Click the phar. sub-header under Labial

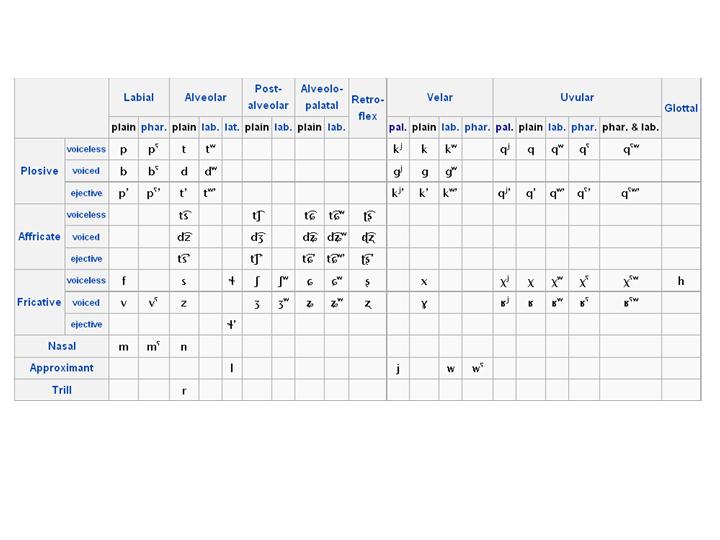pyautogui.click(x=154, y=127)
